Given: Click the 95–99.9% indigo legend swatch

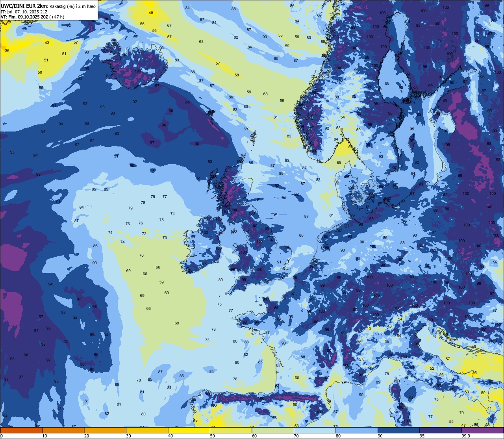Looking at the screenshot, I should tap(441, 430).
